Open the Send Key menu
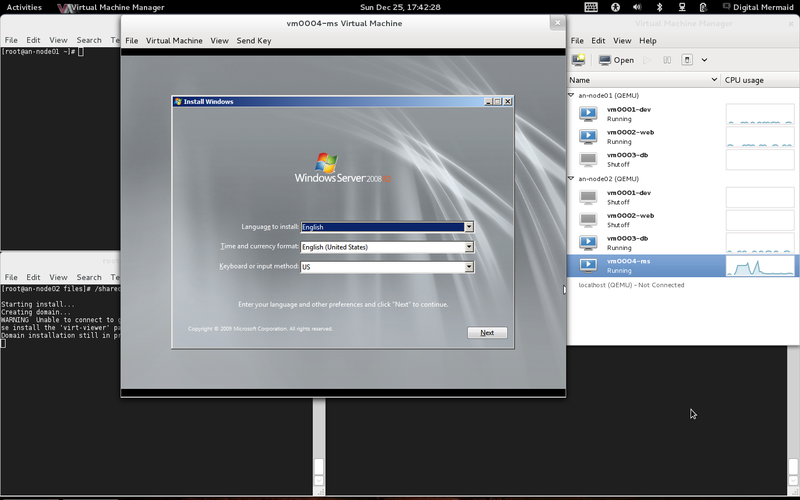This screenshot has height=500, width=800. 254,41
